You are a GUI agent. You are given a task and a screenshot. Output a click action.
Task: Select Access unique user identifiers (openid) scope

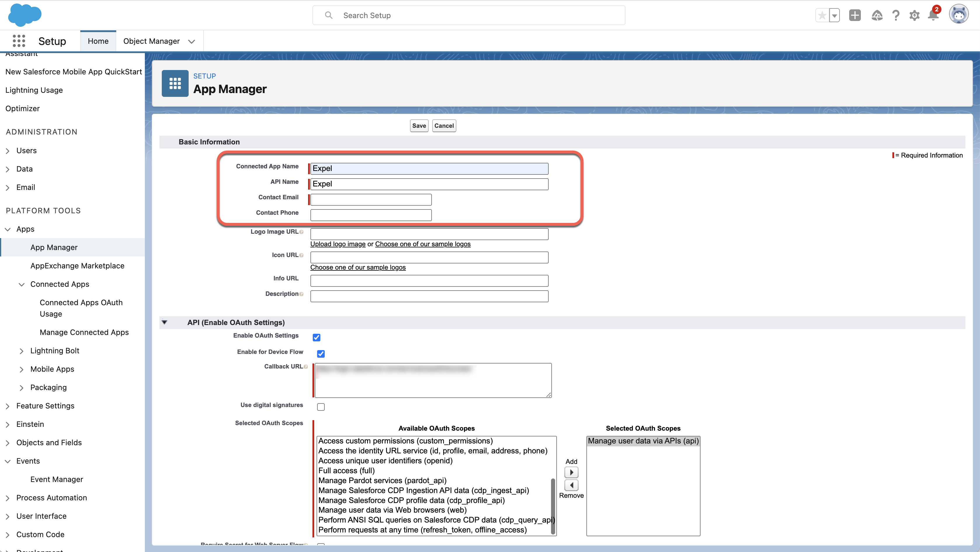coord(385,461)
